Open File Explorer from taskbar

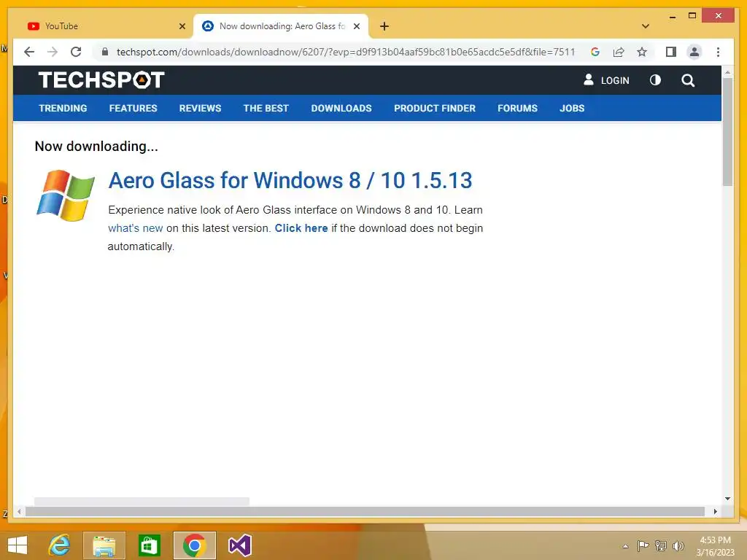click(104, 545)
